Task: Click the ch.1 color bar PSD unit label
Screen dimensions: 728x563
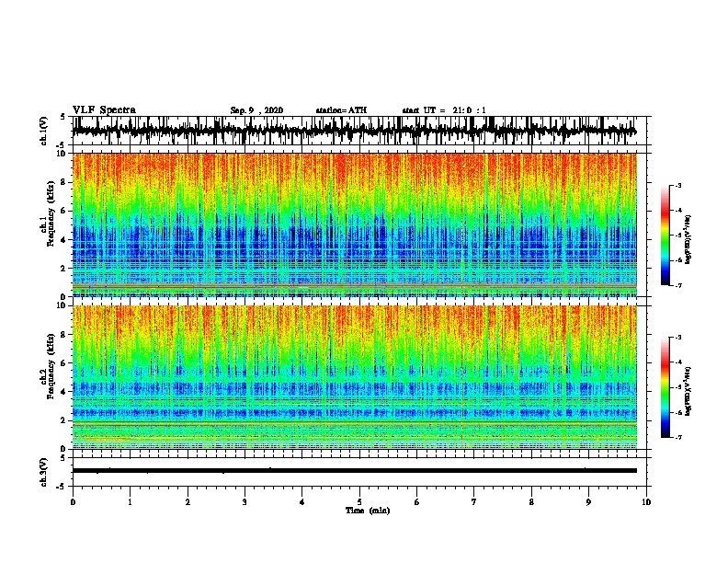Action: 688,240
